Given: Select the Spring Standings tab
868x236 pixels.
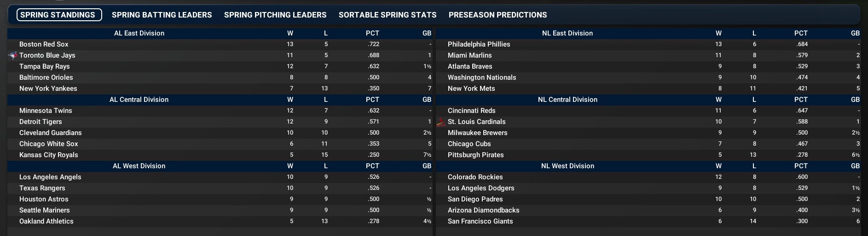Looking at the screenshot, I should click(x=58, y=15).
